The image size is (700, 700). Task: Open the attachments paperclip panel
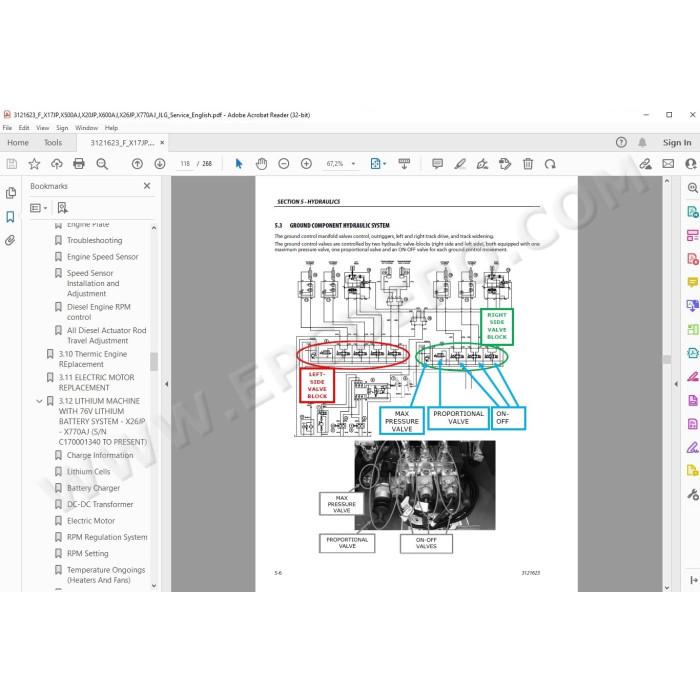pyautogui.click(x=10, y=241)
